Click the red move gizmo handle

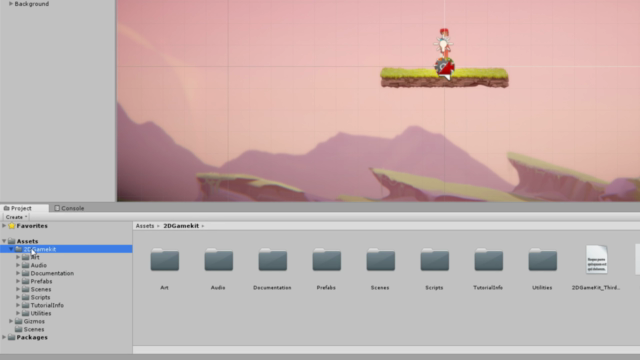point(447,68)
